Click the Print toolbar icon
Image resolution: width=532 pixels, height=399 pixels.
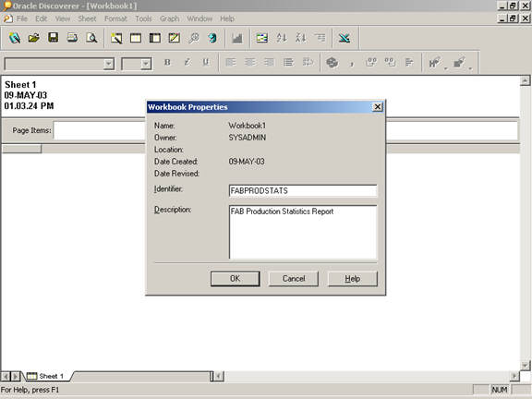coord(72,38)
